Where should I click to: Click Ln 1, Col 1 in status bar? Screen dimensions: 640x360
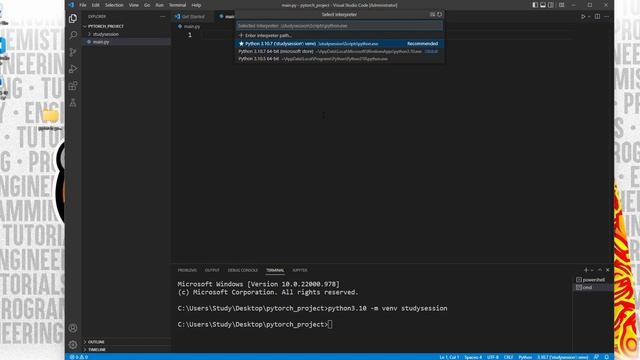click(449, 357)
